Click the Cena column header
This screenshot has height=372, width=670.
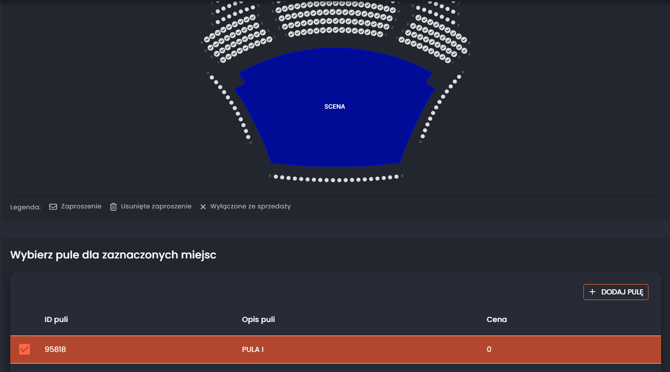tap(497, 319)
